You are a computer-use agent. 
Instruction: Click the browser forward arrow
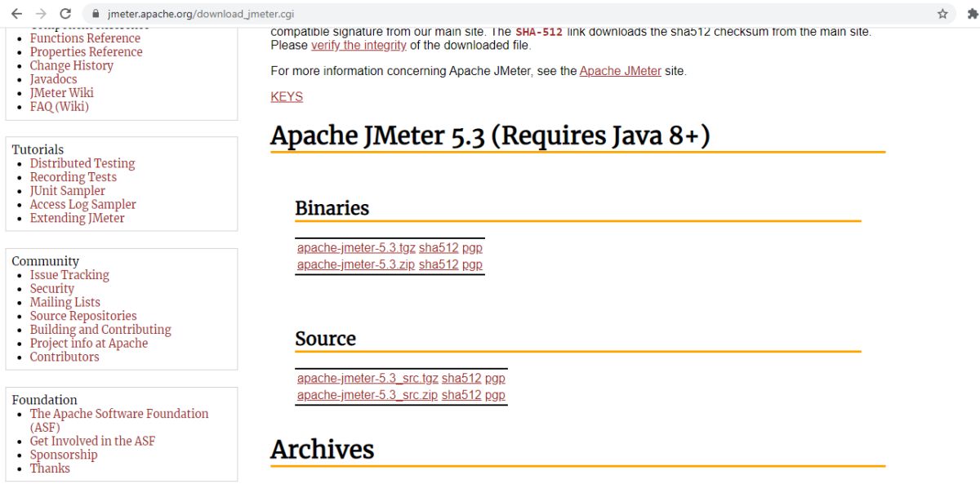pyautogui.click(x=41, y=13)
